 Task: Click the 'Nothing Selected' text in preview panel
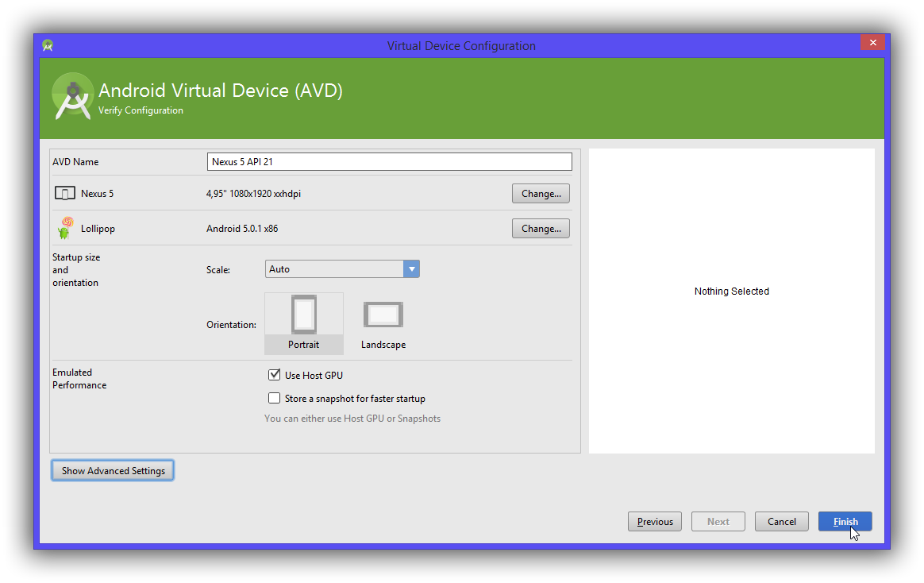[x=731, y=291]
